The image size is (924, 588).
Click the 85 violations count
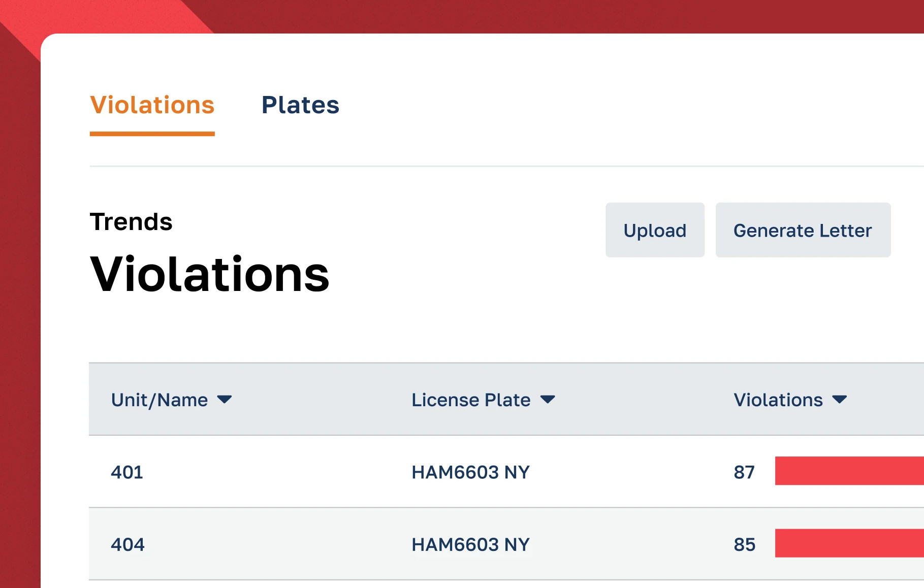tap(744, 544)
